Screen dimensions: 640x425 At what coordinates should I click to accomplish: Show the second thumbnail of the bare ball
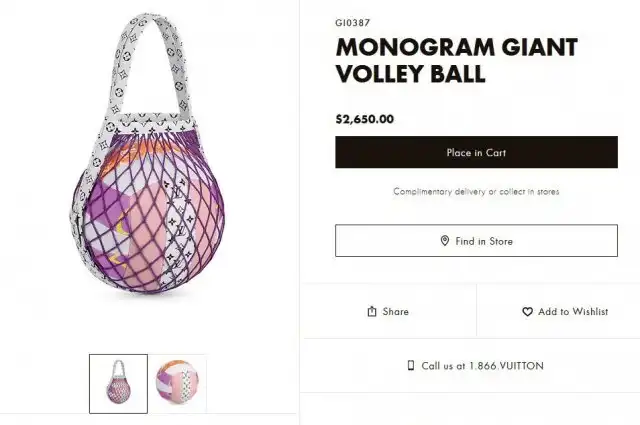coord(177,383)
